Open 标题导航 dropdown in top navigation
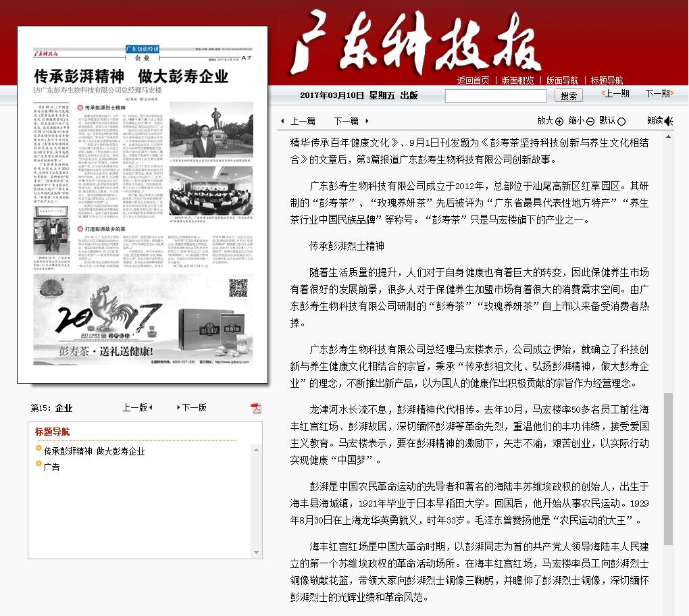Image resolution: width=689 pixels, height=616 pixels. pyautogui.click(x=607, y=80)
